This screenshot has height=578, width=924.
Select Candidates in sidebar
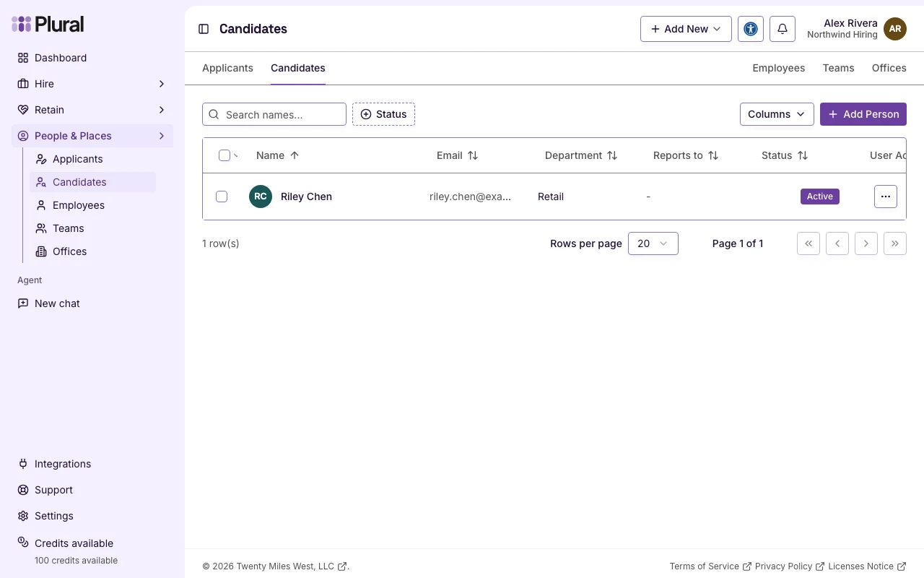coord(92,182)
